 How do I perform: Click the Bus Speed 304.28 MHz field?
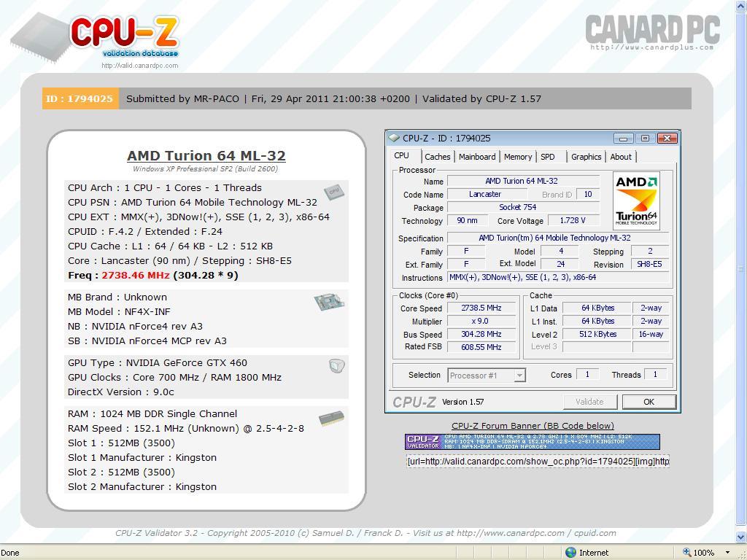(x=481, y=334)
